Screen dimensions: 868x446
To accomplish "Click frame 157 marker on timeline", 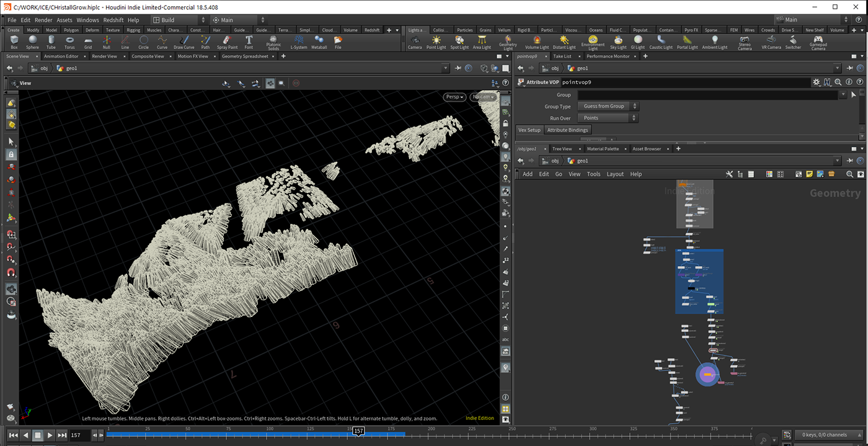I will pyautogui.click(x=358, y=431).
